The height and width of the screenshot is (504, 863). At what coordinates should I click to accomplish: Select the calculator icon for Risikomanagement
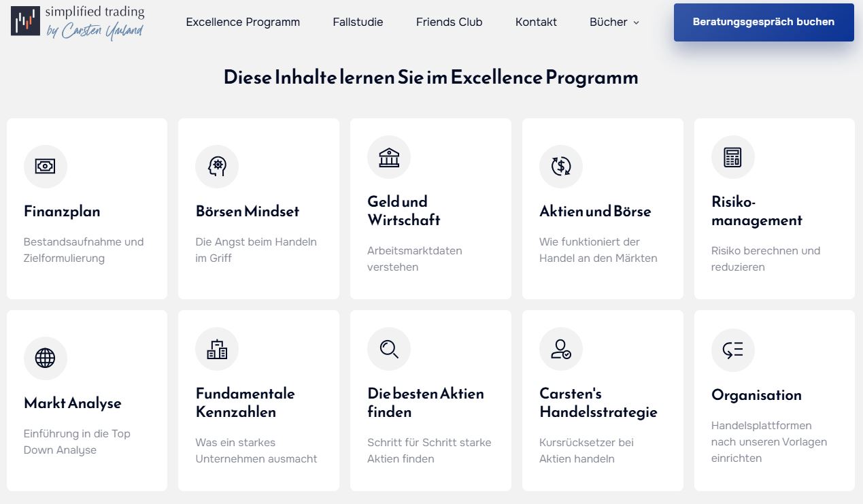pyautogui.click(x=732, y=156)
